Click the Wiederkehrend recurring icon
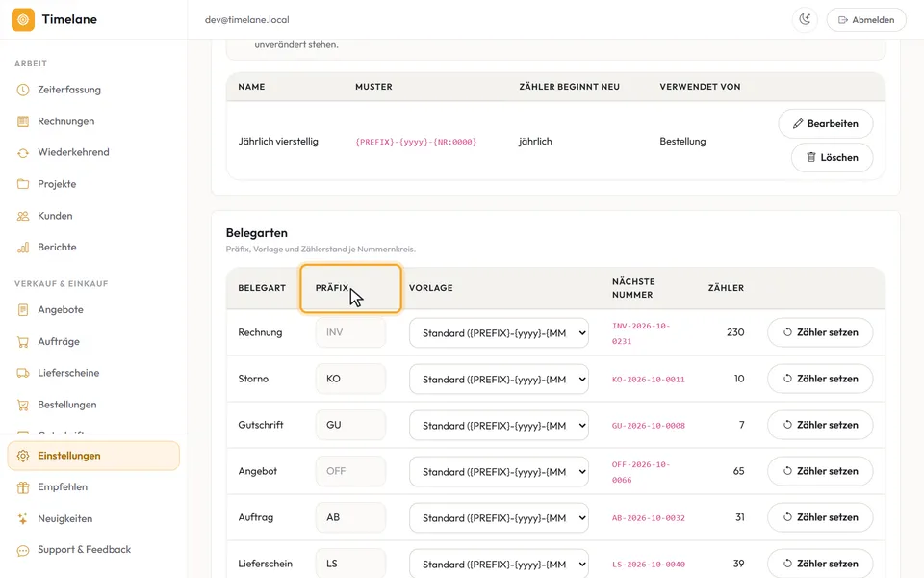Viewport: 924px width, 578px height. [23, 153]
